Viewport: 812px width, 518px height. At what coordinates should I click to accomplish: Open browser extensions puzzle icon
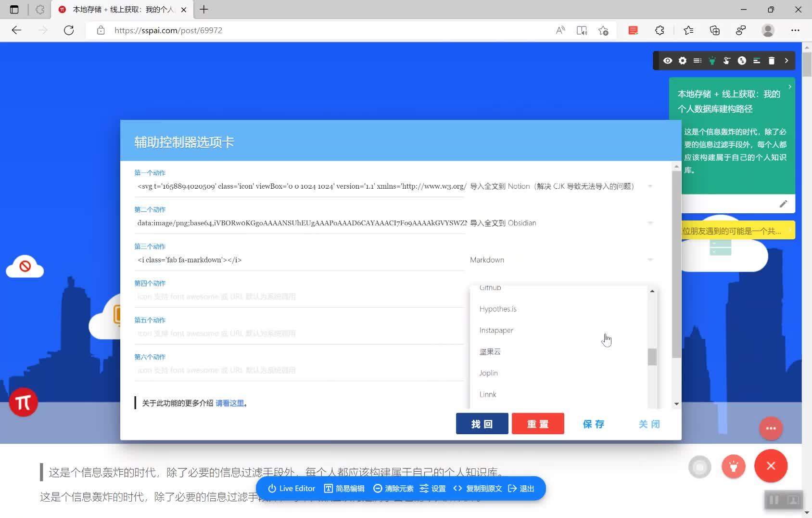660,30
